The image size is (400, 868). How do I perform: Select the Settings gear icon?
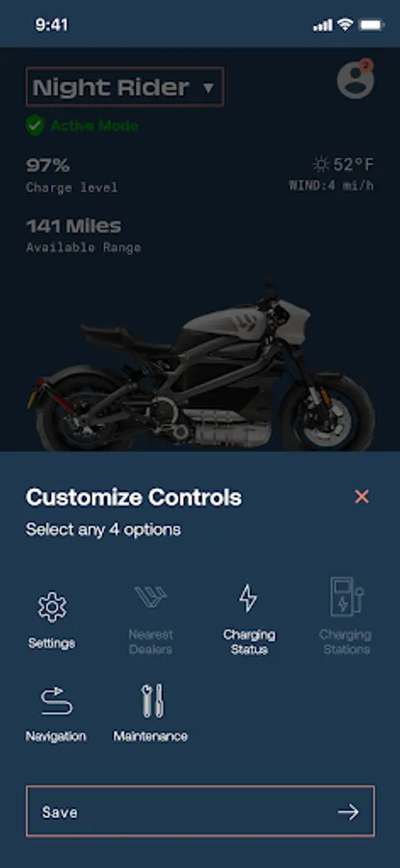[x=52, y=607]
